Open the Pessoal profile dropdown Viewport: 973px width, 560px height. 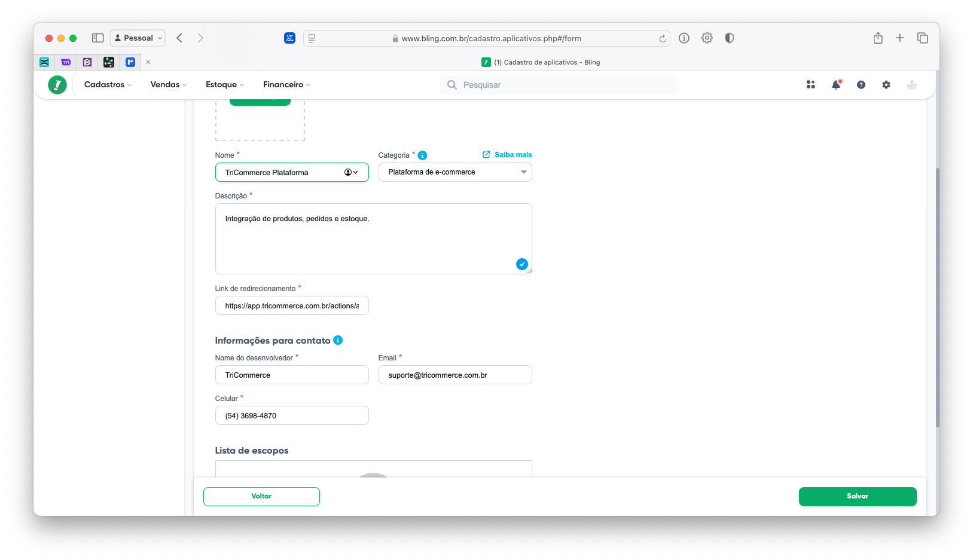(138, 38)
